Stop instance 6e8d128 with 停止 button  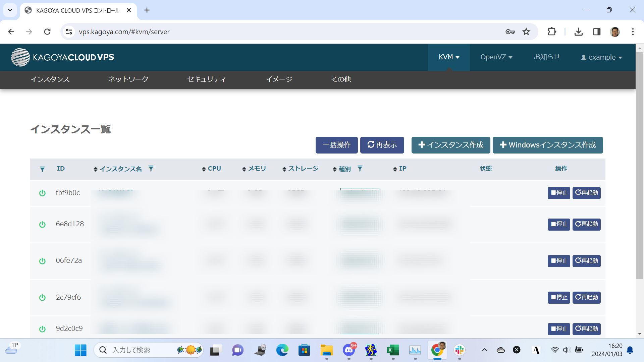(x=559, y=224)
